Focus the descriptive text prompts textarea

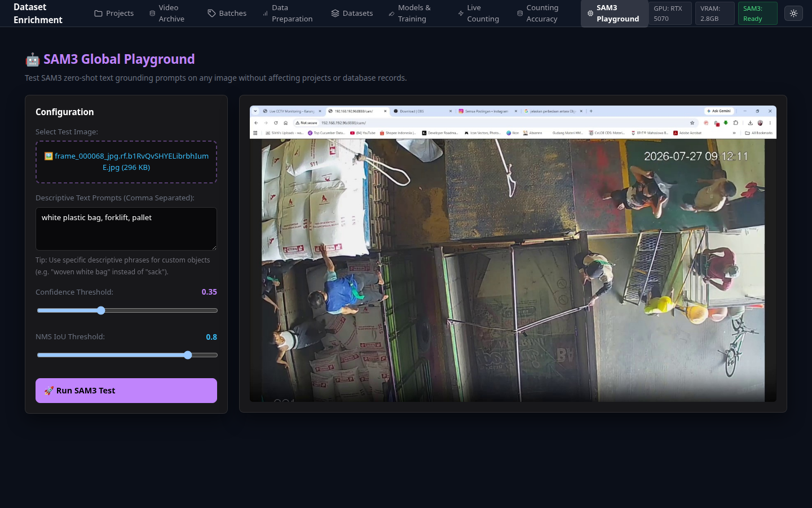click(x=126, y=229)
